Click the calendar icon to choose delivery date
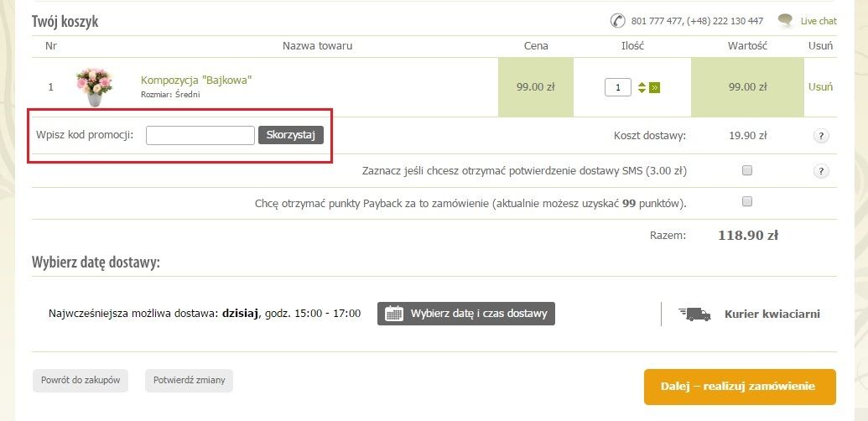Image resolution: width=868 pixels, height=421 pixels. 393,314
